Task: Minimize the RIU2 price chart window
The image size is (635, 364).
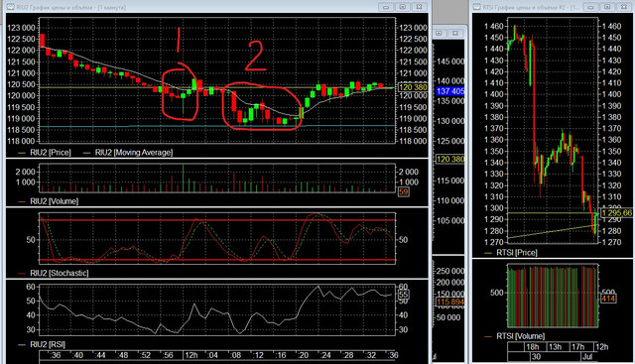Action: point(386,7)
